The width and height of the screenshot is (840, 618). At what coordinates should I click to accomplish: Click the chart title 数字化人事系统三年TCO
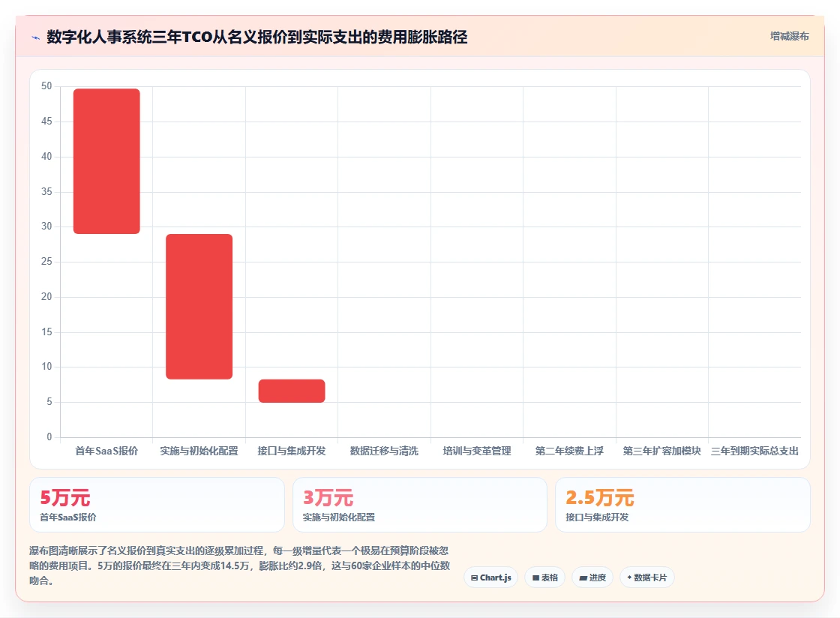pyautogui.click(x=257, y=37)
